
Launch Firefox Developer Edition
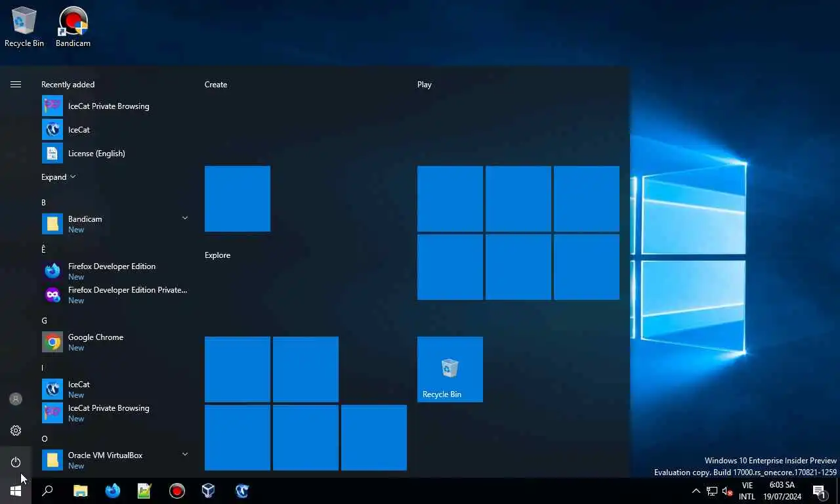click(x=115, y=271)
